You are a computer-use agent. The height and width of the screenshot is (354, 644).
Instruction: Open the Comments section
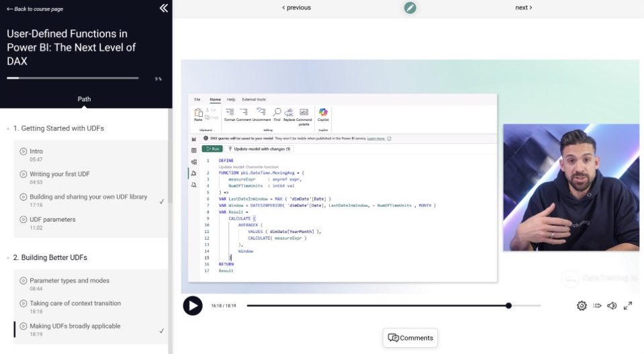point(410,338)
